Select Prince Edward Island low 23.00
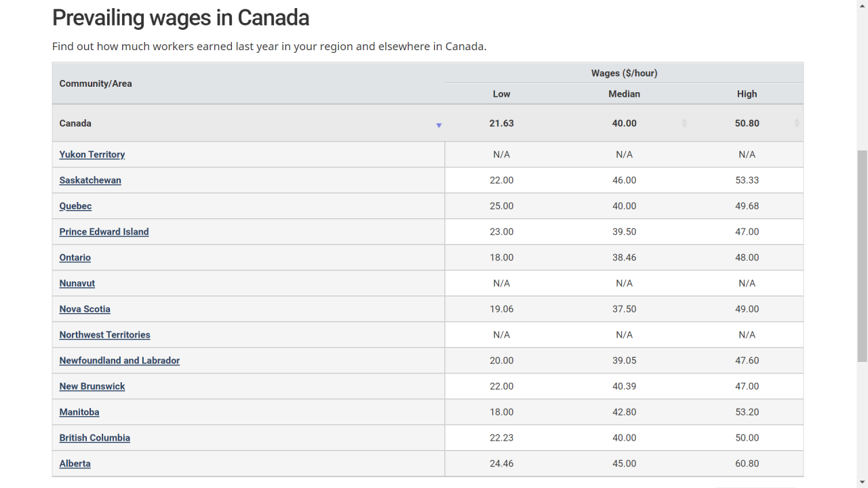The image size is (868, 488). pyautogui.click(x=501, y=232)
